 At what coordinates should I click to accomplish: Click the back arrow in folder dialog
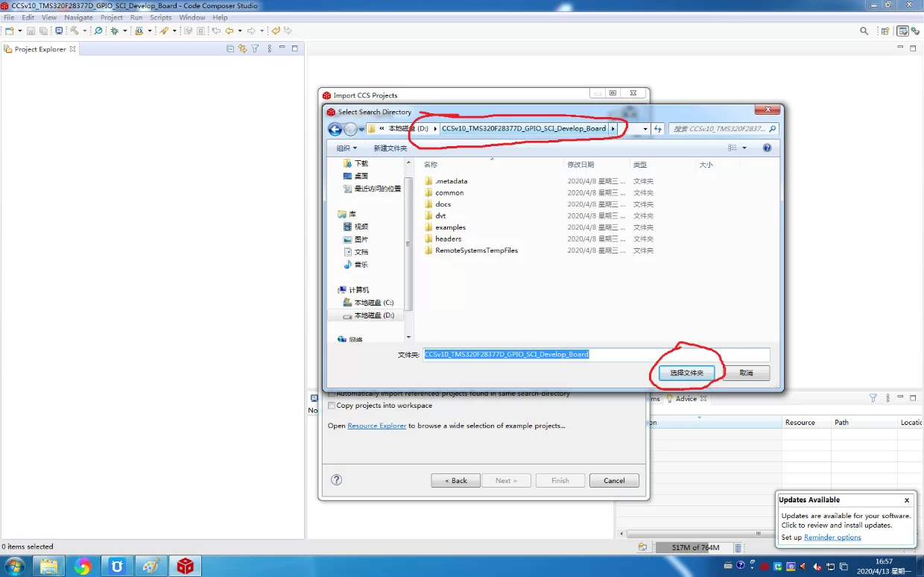(x=335, y=129)
